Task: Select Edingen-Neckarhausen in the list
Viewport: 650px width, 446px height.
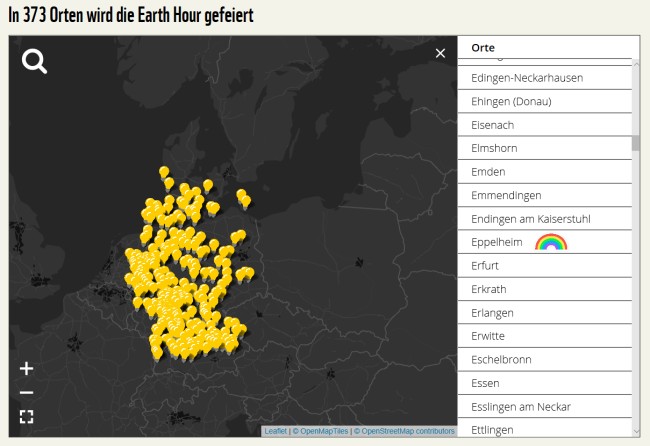Action: coord(527,78)
